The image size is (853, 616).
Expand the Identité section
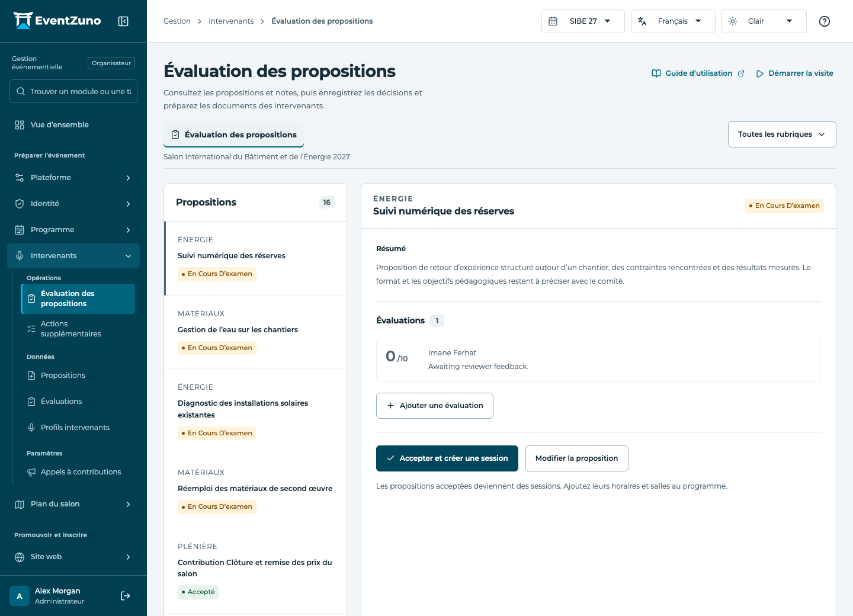coord(73,204)
